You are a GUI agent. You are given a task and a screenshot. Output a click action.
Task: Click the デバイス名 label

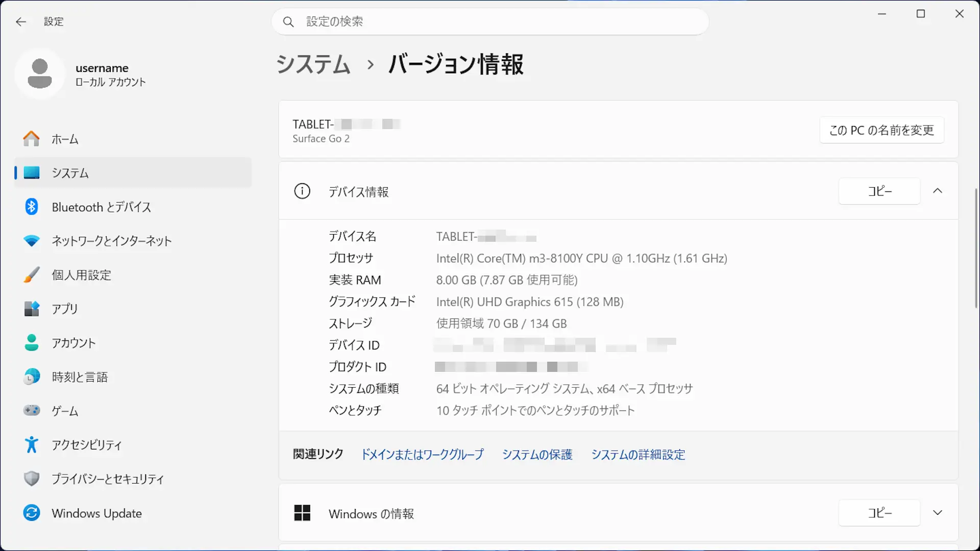tap(352, 236)
